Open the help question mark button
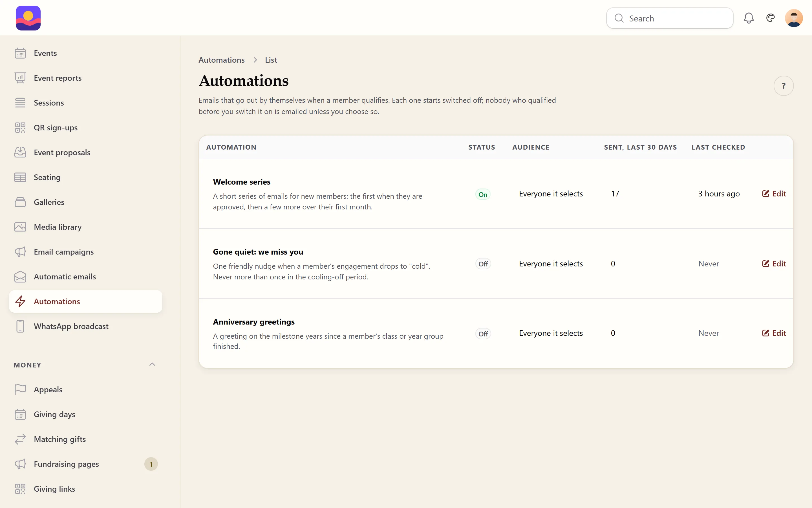Image resolution: width=812 pixels, height=508 pixels. pos(784,86)
